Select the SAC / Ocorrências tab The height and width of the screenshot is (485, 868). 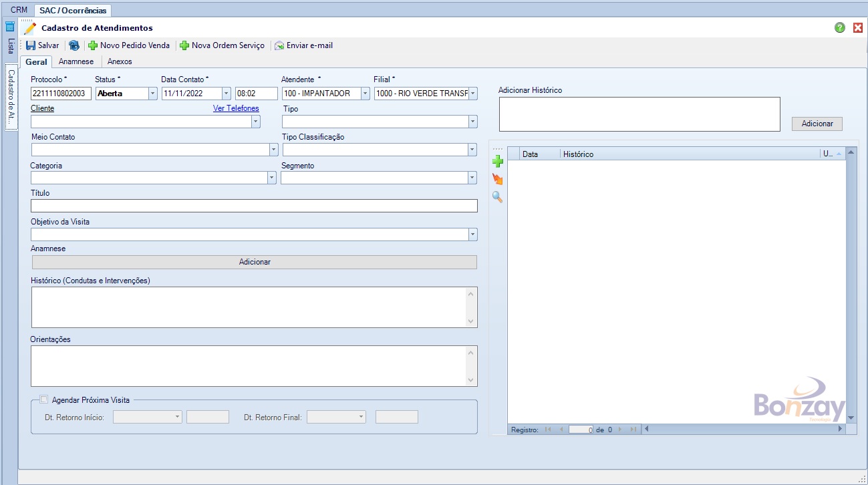[x=73, y=11]
